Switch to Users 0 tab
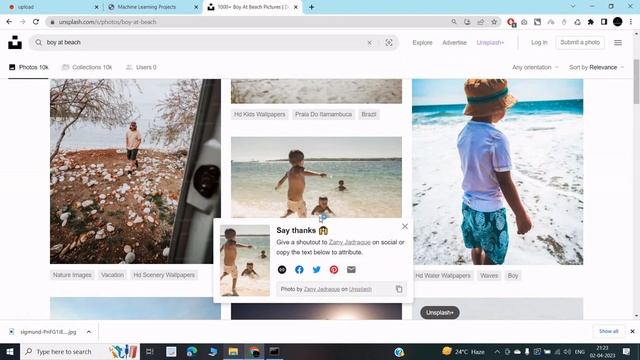640x360 pixels. [141, 67]
